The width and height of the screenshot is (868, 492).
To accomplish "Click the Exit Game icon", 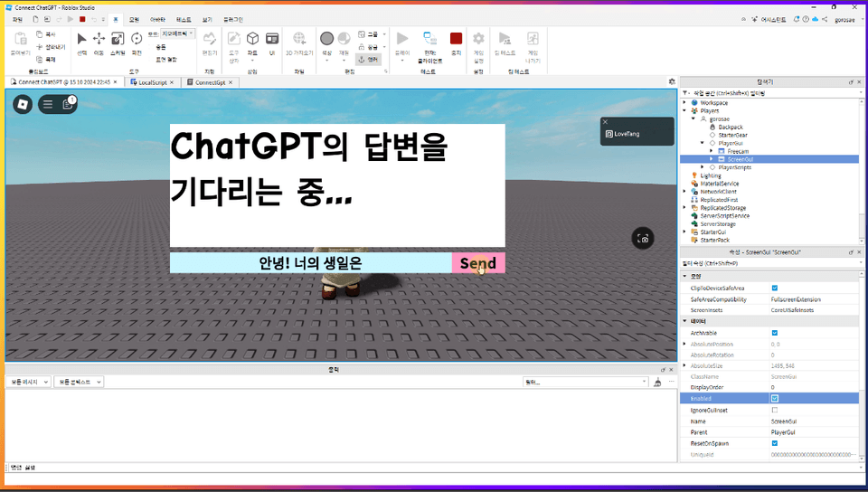I will pos(533,38).
